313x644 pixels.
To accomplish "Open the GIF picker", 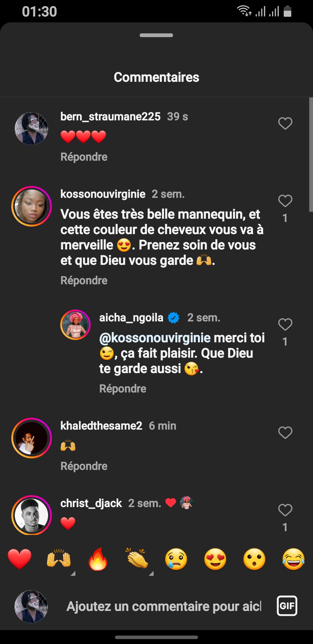I will coord(287,606).
